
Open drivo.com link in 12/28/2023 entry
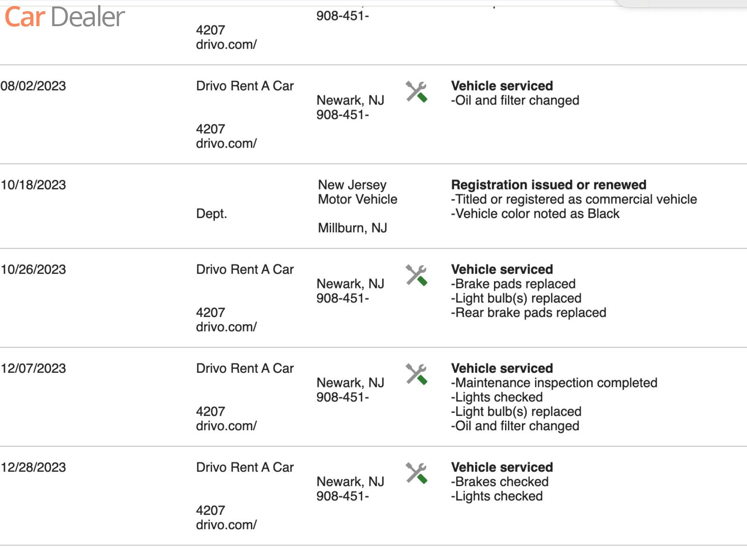(x=226, y=525)
